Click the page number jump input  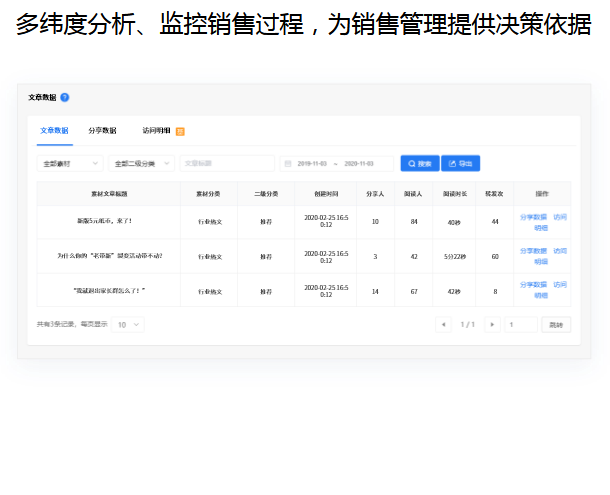[521, 325]
